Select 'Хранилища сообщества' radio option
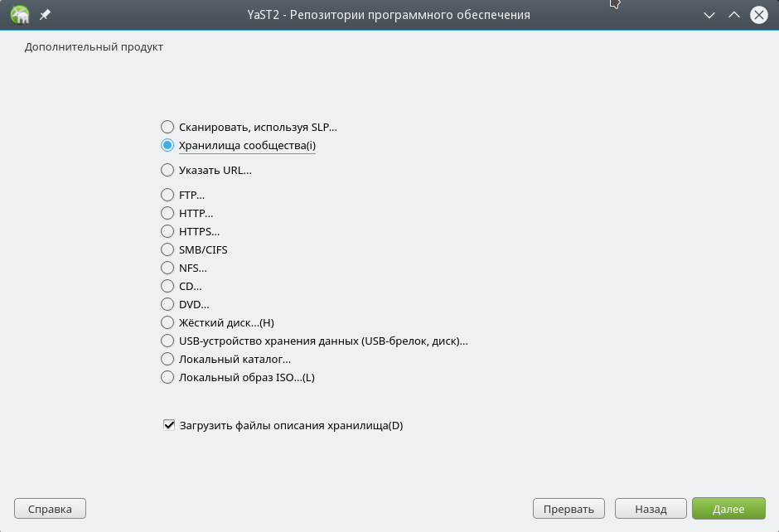Viewport: 779px width, 532px height. pos(167,146)
